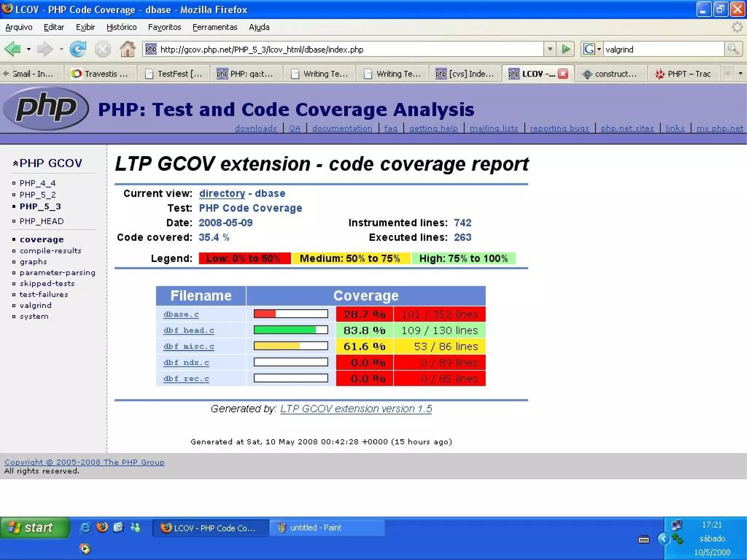Expand the URL bar history dropdown
This screenshot has width=747, height=560.
coord(550,49)
